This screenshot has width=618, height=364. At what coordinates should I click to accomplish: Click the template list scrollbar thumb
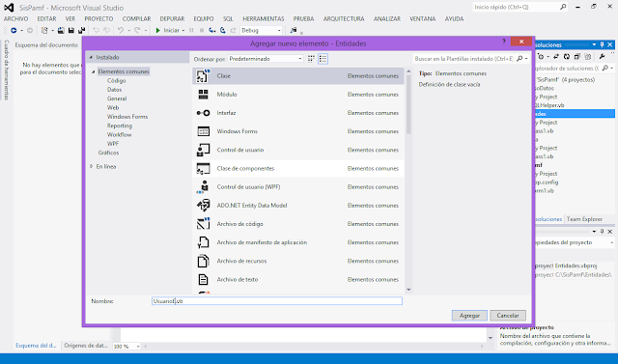408,104
